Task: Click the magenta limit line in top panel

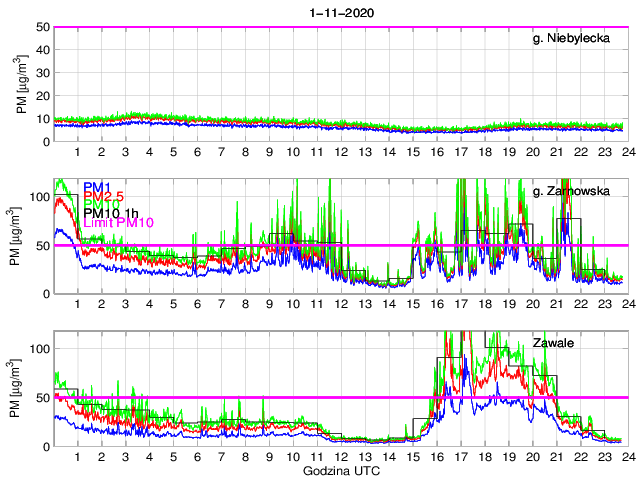Action: pos(340,27)
